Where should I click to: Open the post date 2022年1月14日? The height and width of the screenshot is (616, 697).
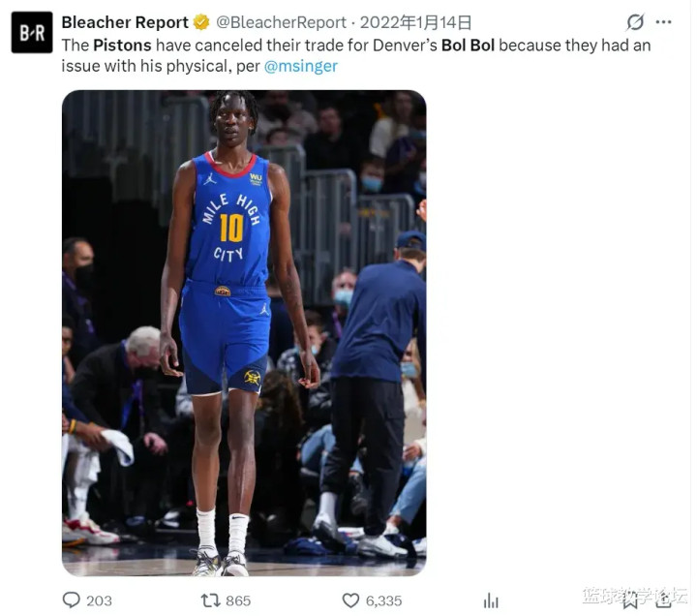point(415,22)
